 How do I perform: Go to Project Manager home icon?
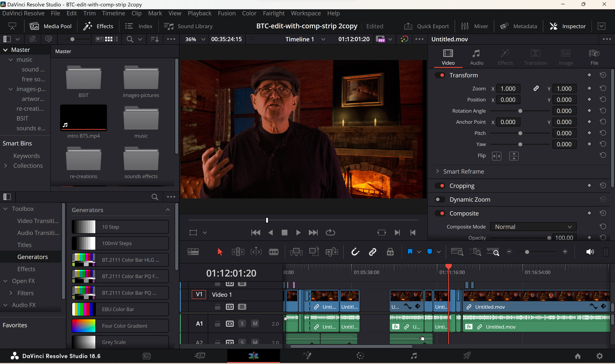[578, 356]
